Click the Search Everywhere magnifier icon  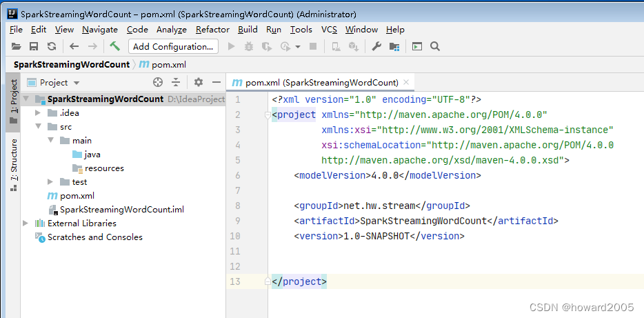coord(435,47)
